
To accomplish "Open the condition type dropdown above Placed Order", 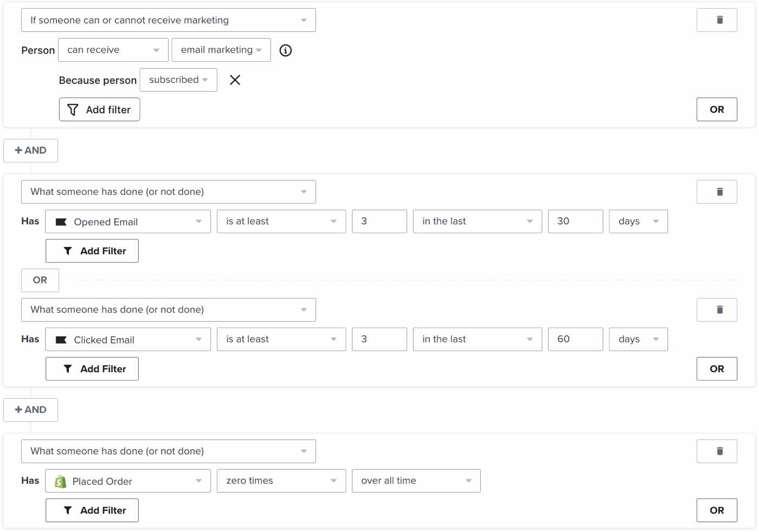I will 169,451.
